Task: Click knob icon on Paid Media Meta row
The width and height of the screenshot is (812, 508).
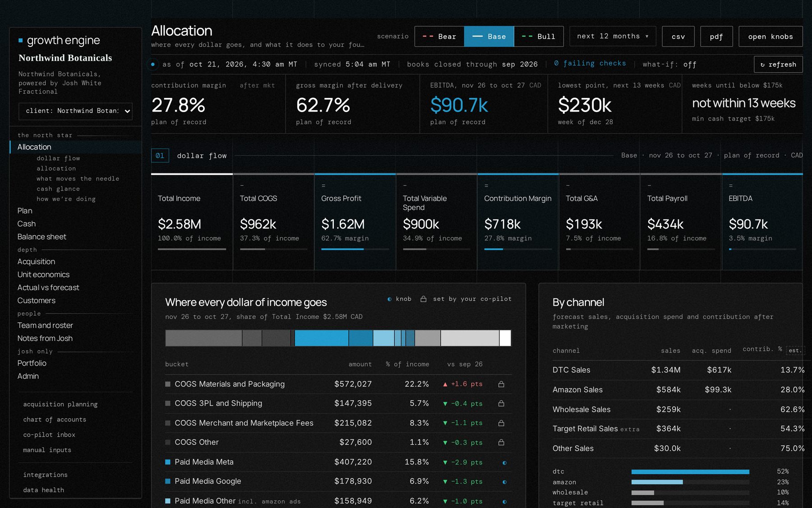Action: (504, 462)
